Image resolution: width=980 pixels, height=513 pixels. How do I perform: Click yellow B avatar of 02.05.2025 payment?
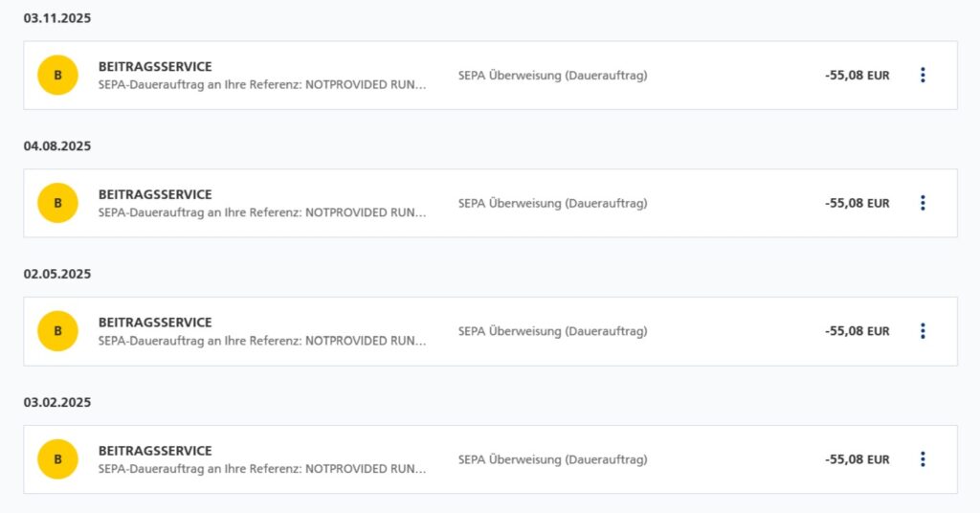(57, 331)
